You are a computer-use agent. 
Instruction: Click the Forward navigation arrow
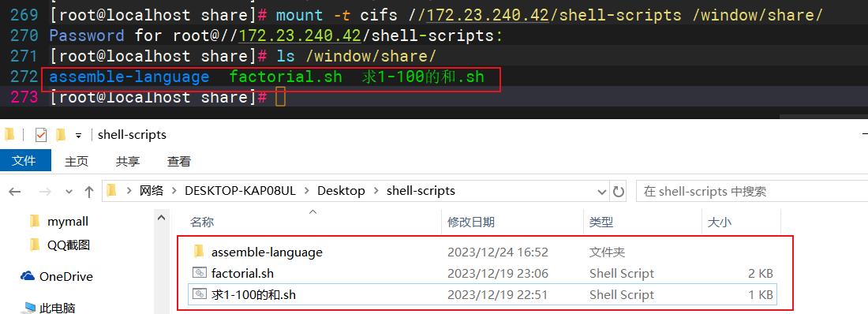[47, 192]
